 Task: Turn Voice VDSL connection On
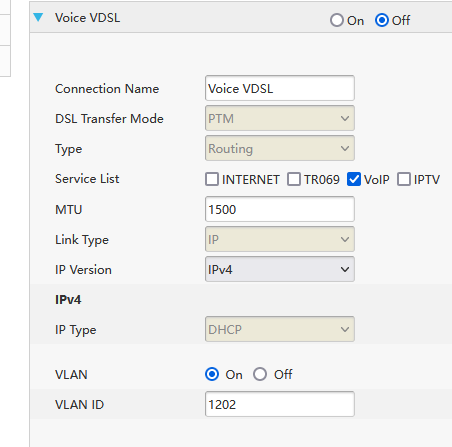pyautogui.click(x=337, y=20)
